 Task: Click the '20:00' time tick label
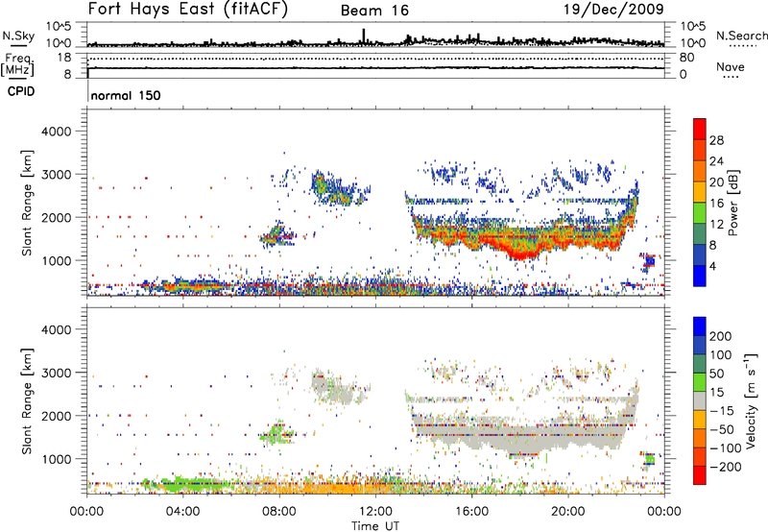pyautogui.click(x=567, y=512)
